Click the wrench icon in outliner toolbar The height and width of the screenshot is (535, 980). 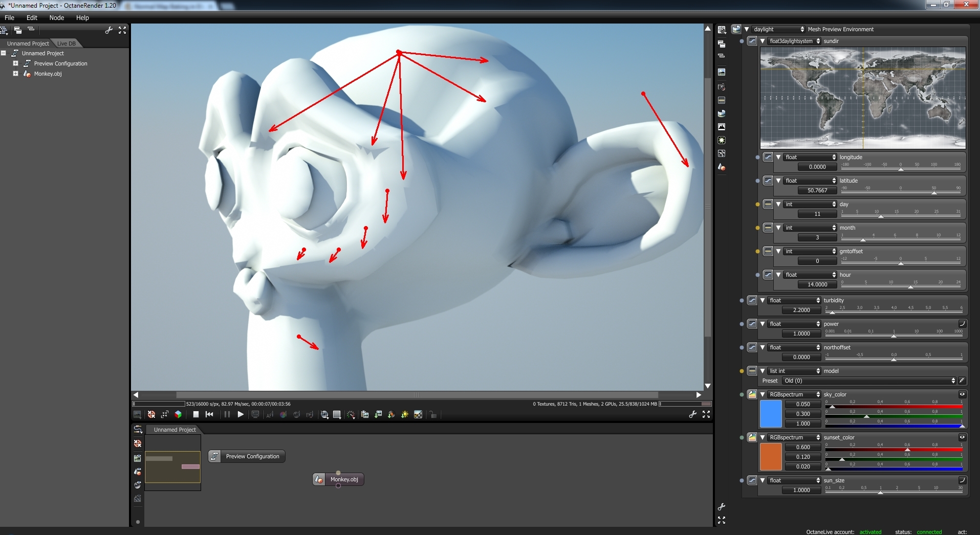pyautogui.click(x=108, y=30)
